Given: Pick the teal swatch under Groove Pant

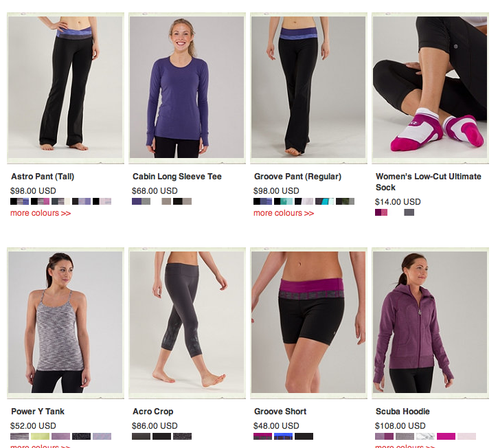Looking at the screenshot, I should (x=283, y=201).
